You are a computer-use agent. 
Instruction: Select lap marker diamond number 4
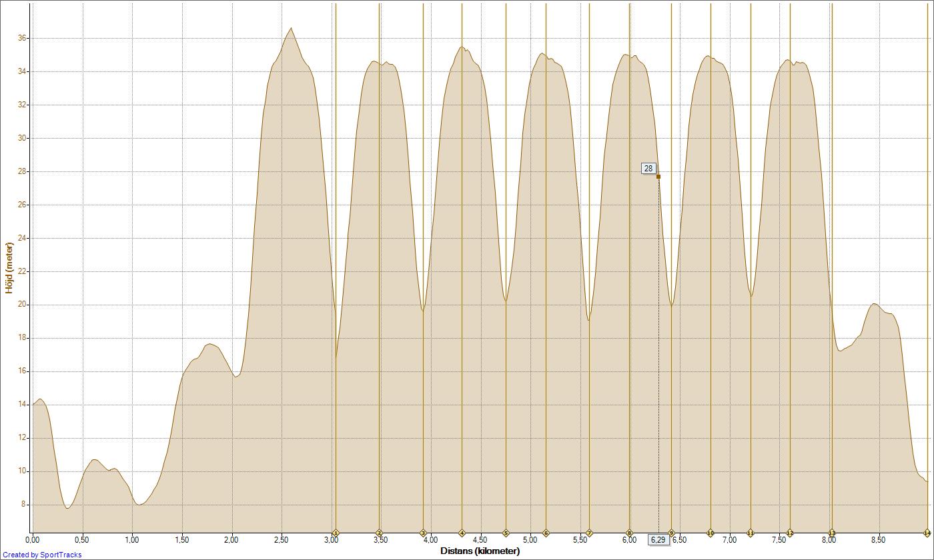462,533
